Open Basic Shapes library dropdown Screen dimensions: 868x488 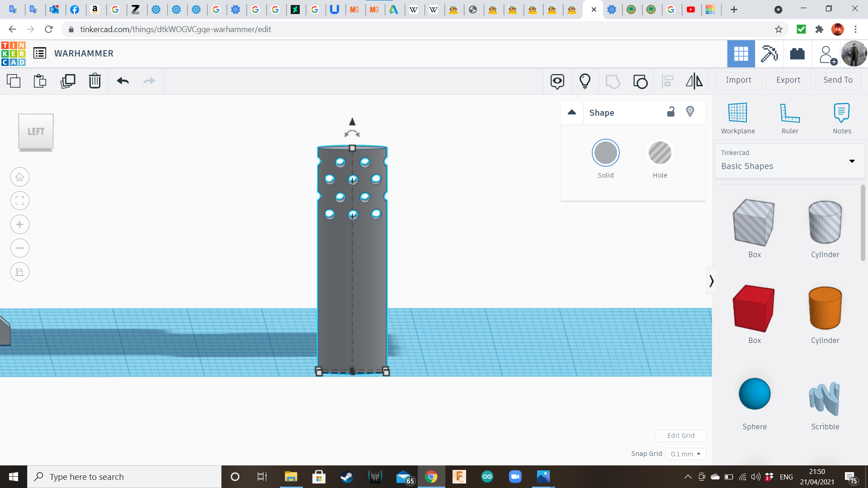click(x=789, y=161)
